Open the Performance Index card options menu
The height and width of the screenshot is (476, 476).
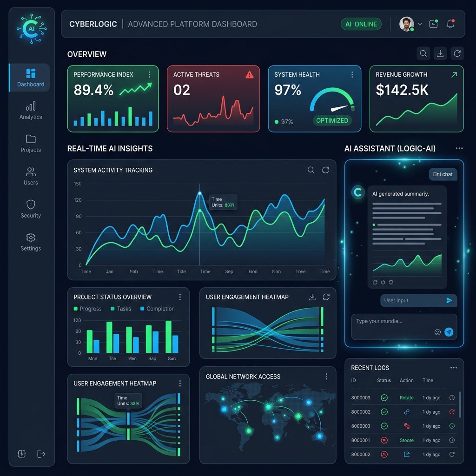click(x=149, y=74)
